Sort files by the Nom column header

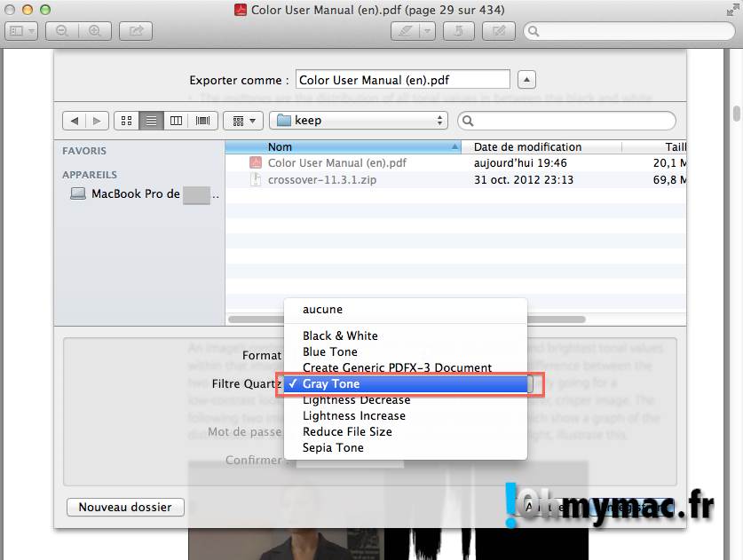[x=343, y=146]
